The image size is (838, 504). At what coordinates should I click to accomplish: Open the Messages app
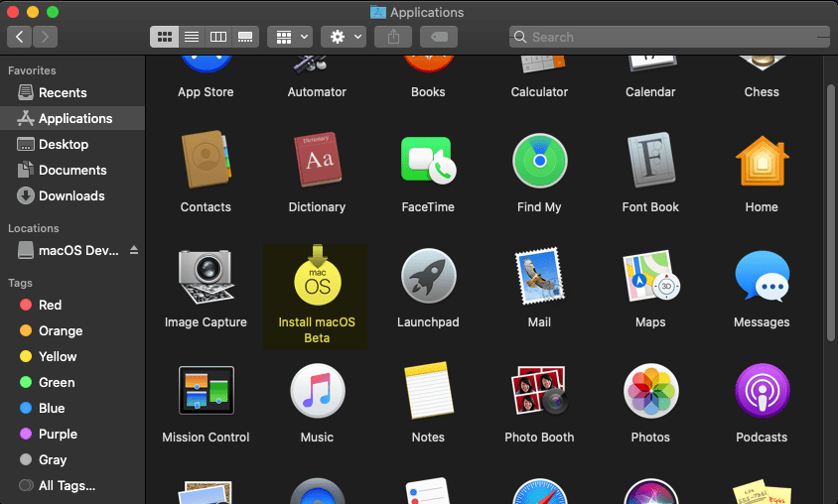762,276
